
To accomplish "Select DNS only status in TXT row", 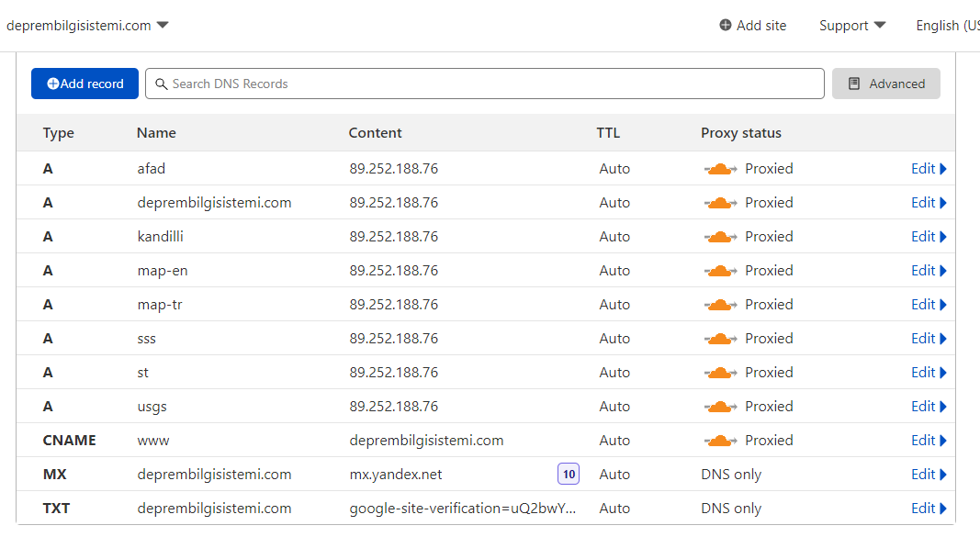I will [x=731, y=509].
